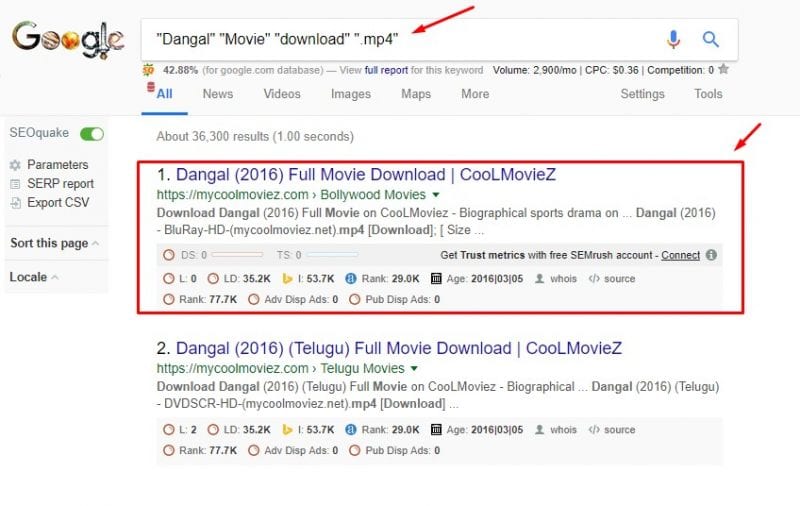Click the microphone voice search icon
The height and width of the screenshot is (506, 800).
coord(673,39)
